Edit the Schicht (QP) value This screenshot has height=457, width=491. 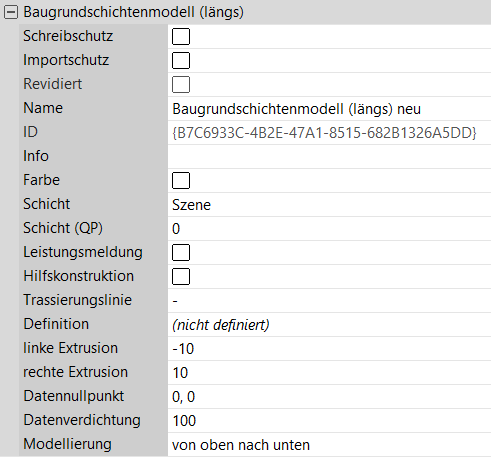click(x=329, y=229)
